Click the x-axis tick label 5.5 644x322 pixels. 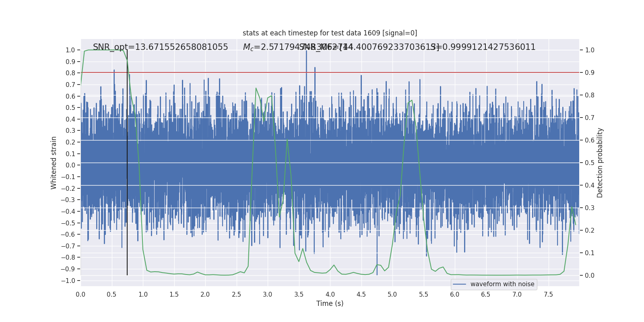point(423,295)
